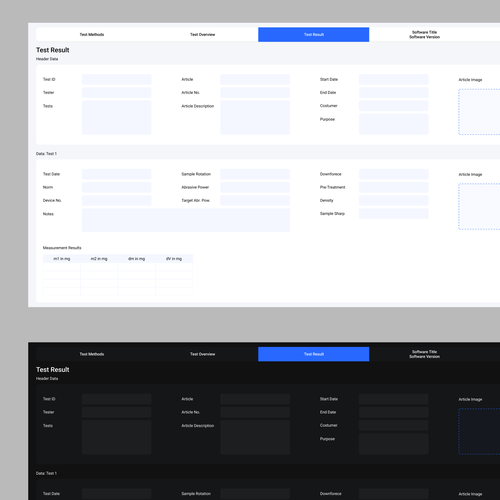Click 'Software Title' text in light mockup

424,32
